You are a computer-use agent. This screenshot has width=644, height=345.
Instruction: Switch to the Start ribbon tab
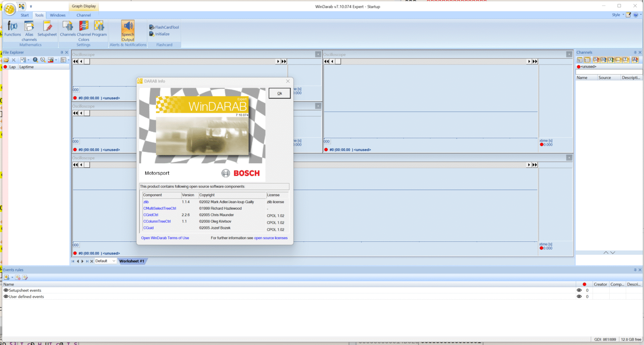25,15
